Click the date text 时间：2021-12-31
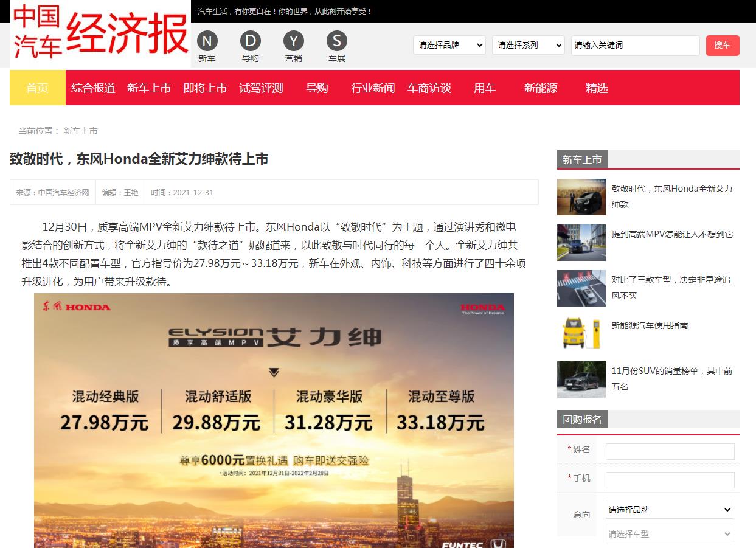 tap(182, 193)
